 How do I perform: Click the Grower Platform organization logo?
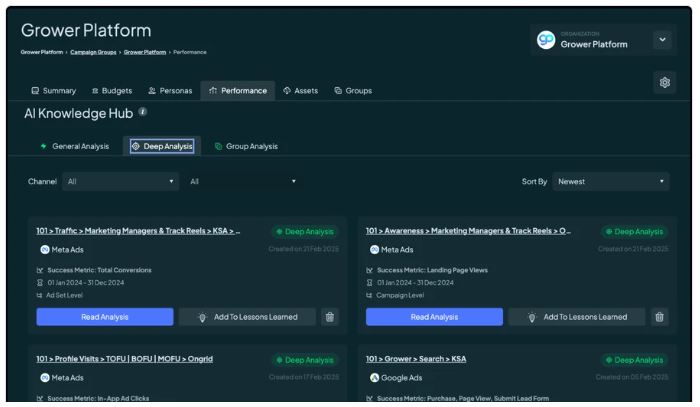[546, 40]
